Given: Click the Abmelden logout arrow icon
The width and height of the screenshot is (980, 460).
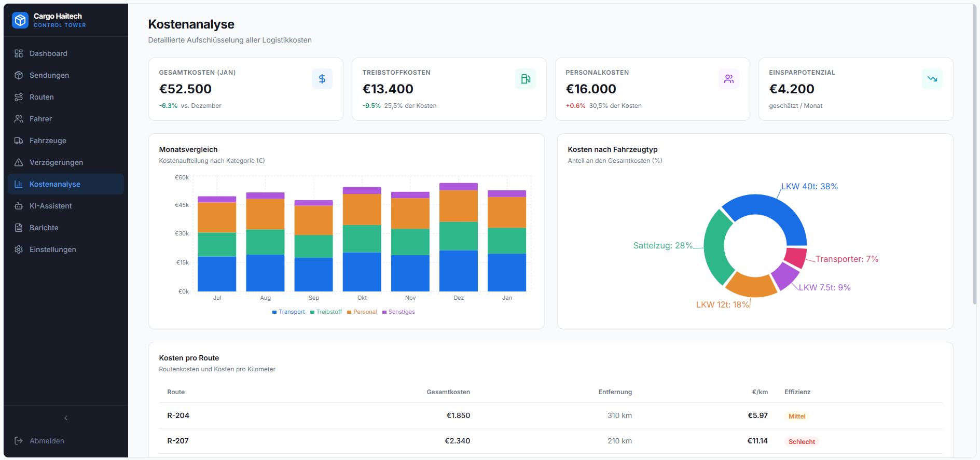Looking at the screenshot, I should coord(19,441).
